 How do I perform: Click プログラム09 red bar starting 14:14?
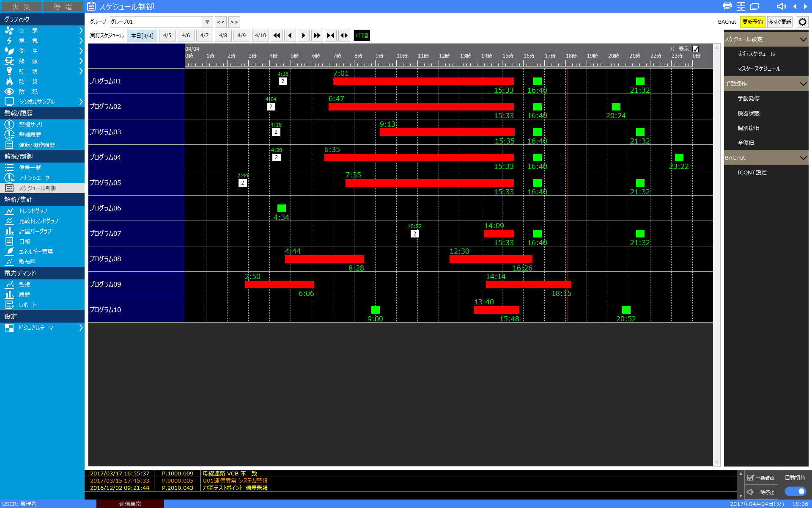click(x=529, y=284)
